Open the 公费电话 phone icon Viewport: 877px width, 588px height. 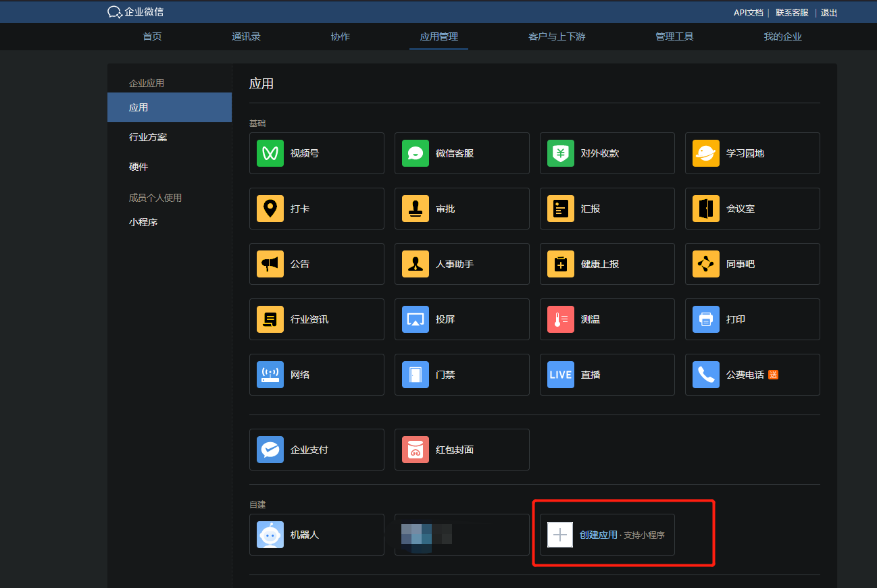[706, 375]
